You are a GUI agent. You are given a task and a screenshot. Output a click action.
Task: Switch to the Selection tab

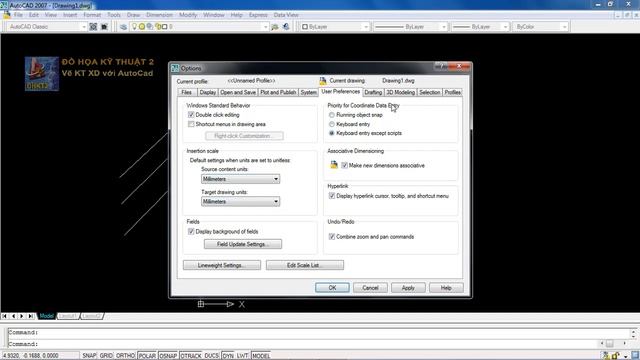(429, 92)
